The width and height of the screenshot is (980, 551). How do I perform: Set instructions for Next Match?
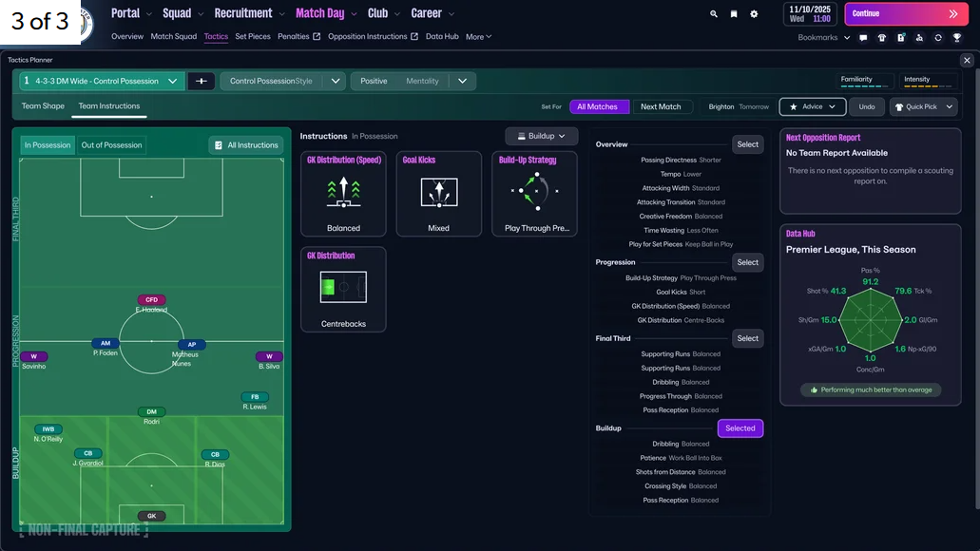[x=661, y=106]
